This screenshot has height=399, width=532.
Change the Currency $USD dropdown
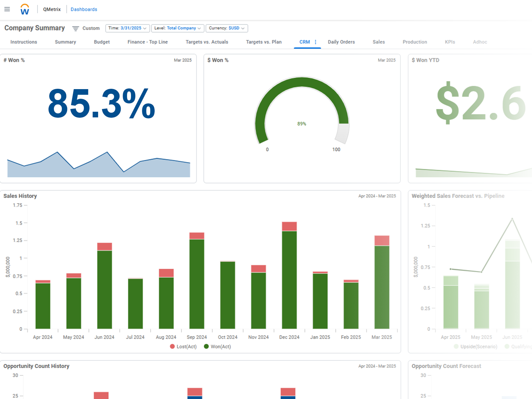tap(227, 28)
